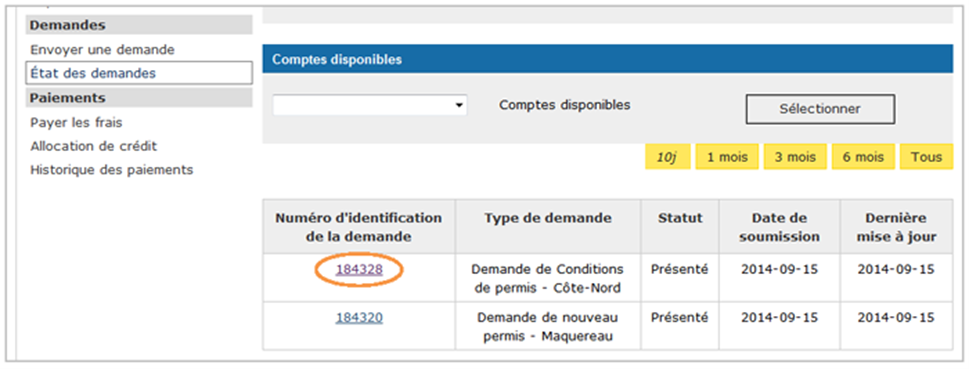Click Présenté status for request 184320
The image size is (969, 369).
click(680, 318)
